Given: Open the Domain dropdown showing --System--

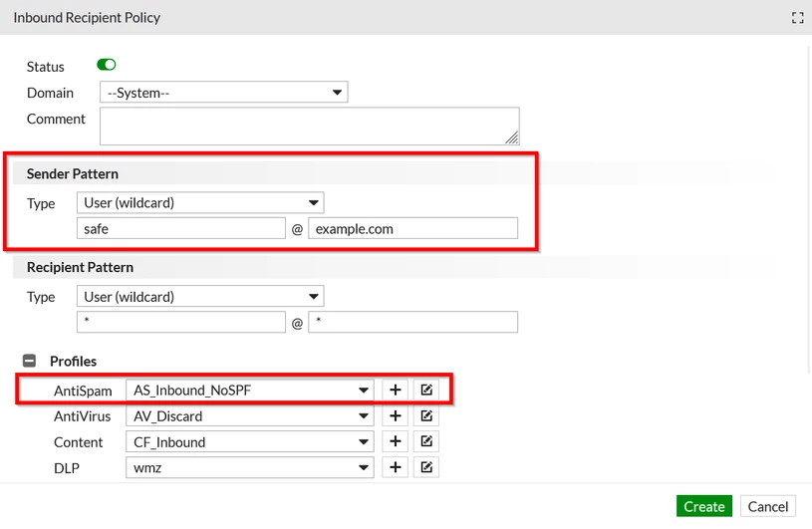Looking at the screenshot, I should click(224, 92).
